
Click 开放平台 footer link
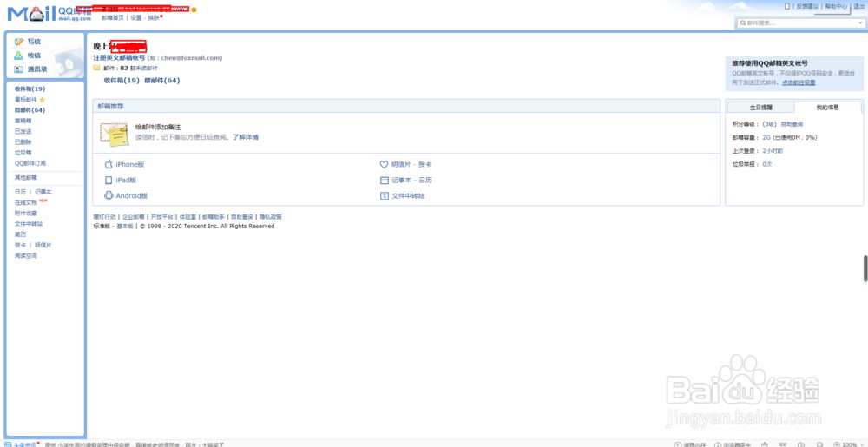(x=161, y=217)
